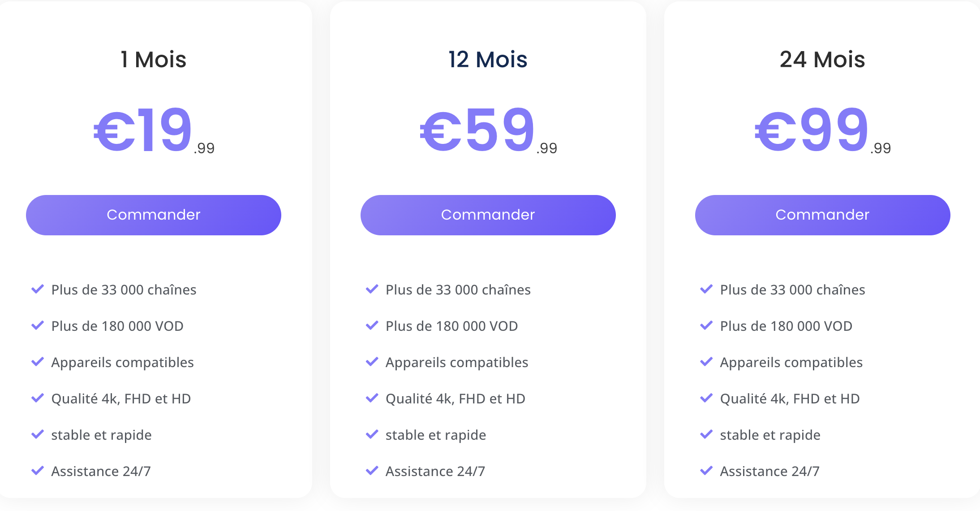Click stable et rapide text in 24 Mois
The image size is (980, 511).
[x=770, y=435]
